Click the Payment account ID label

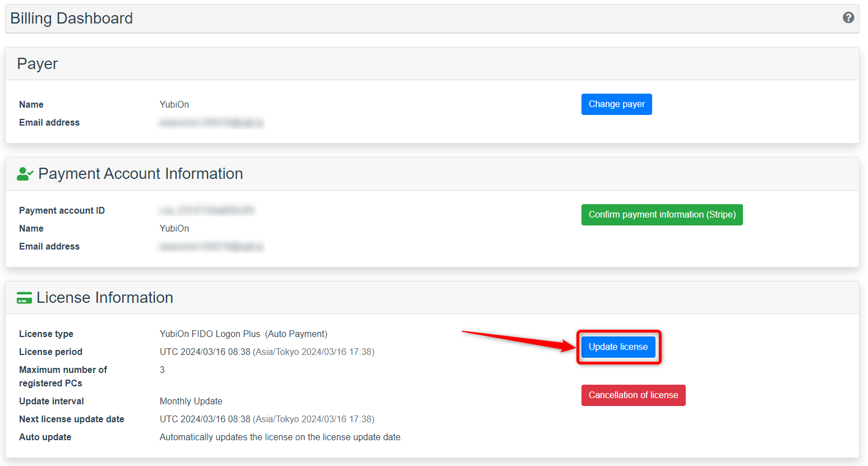click(x=62, y=211)
